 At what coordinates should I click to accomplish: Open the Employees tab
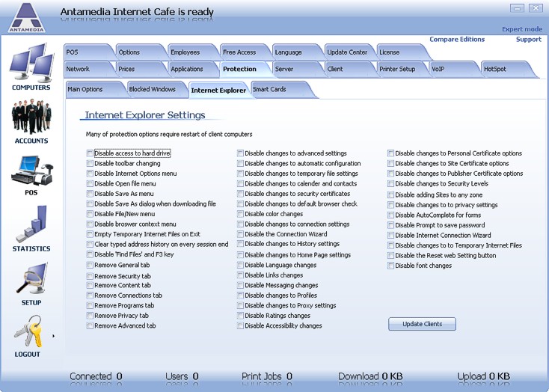pyautogui.click(x=192, y=52)
